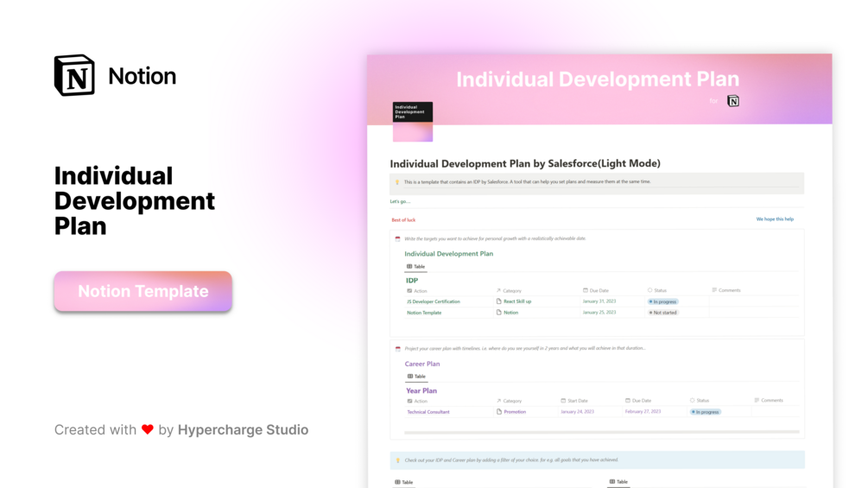Open the In progress status of Technical Consultant

coord(705,412)
